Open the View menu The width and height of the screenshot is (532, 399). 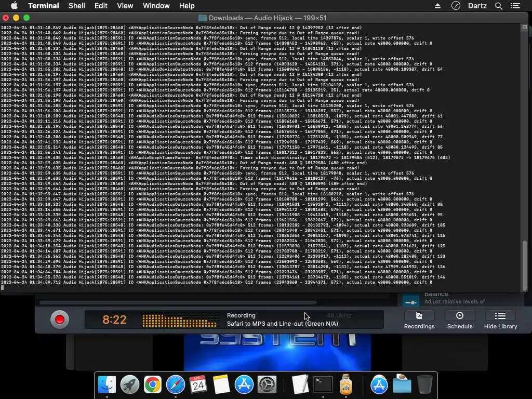point(125,6)
